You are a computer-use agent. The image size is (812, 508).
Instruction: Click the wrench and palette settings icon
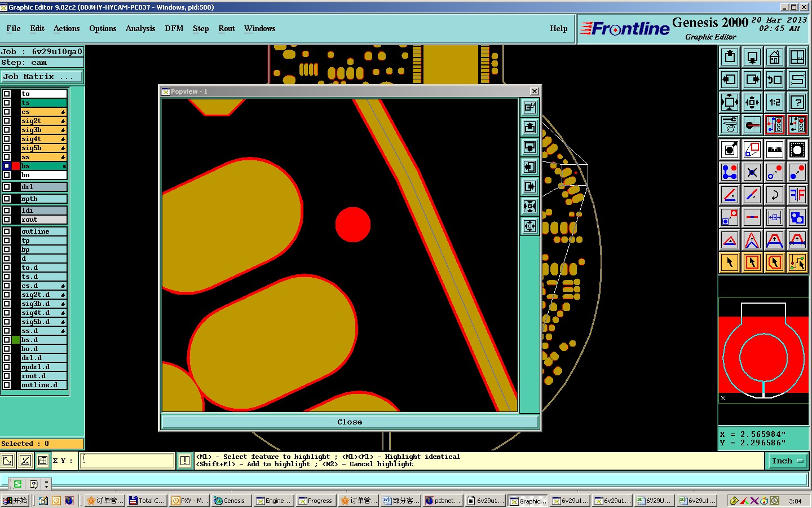tap(730, 125)
